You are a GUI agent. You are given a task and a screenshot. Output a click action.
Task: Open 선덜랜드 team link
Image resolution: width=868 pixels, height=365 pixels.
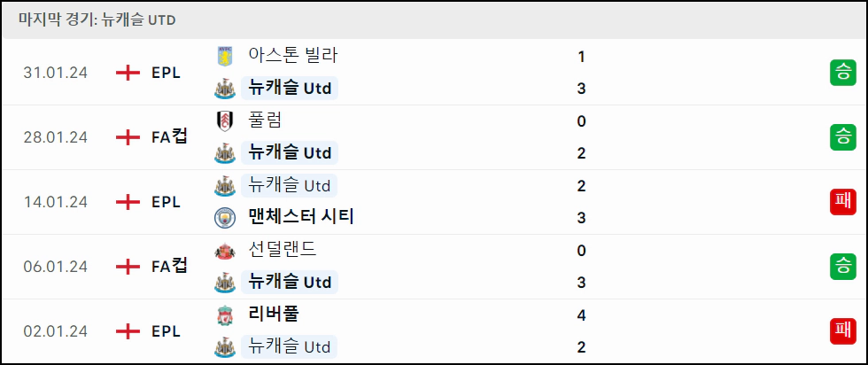(283, 250)
